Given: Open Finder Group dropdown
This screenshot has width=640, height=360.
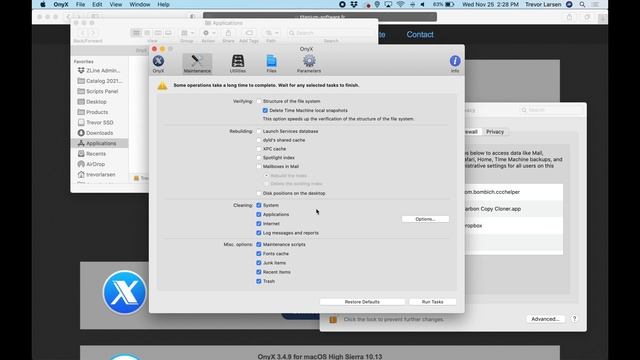Looking at the screenshot, I should pos(187,33).
